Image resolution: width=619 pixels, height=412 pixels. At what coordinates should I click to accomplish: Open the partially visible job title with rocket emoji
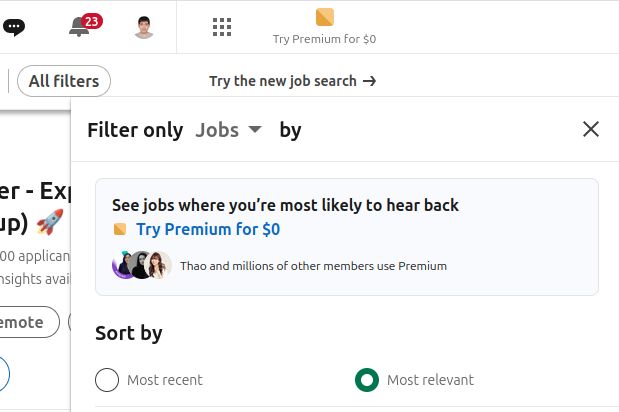click(32, 207)
